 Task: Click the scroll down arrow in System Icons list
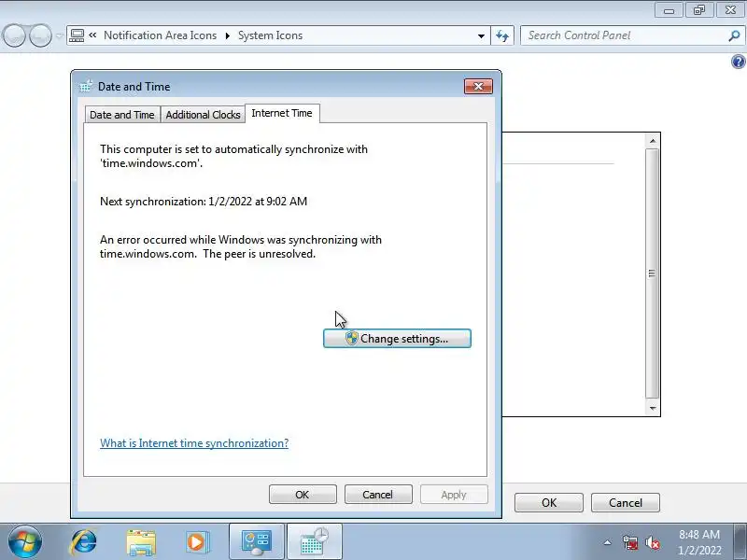(652, 408)
